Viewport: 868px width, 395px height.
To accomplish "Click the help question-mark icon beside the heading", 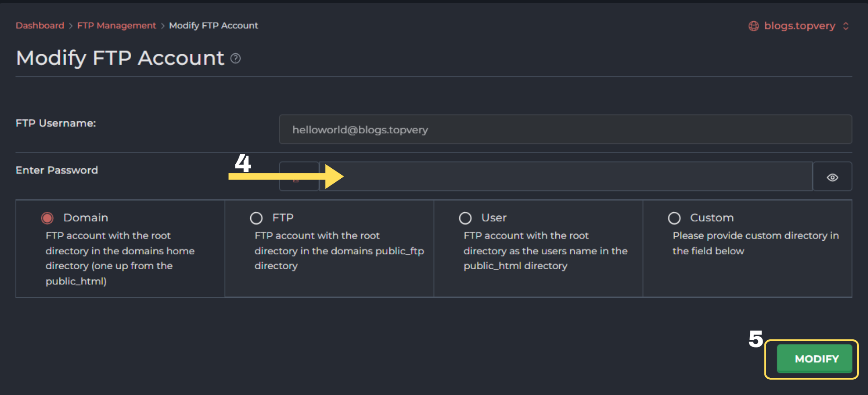I will [x=235, y=58].
